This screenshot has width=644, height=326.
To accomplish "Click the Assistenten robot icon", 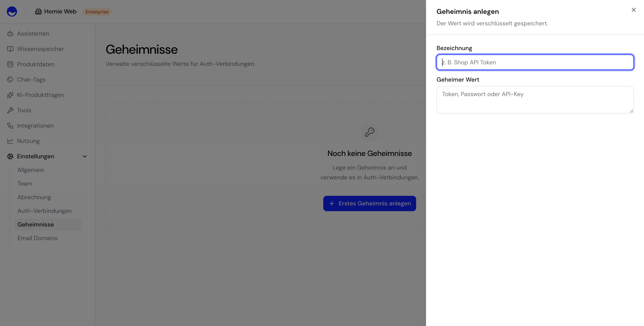I will (x=10, y=33).
